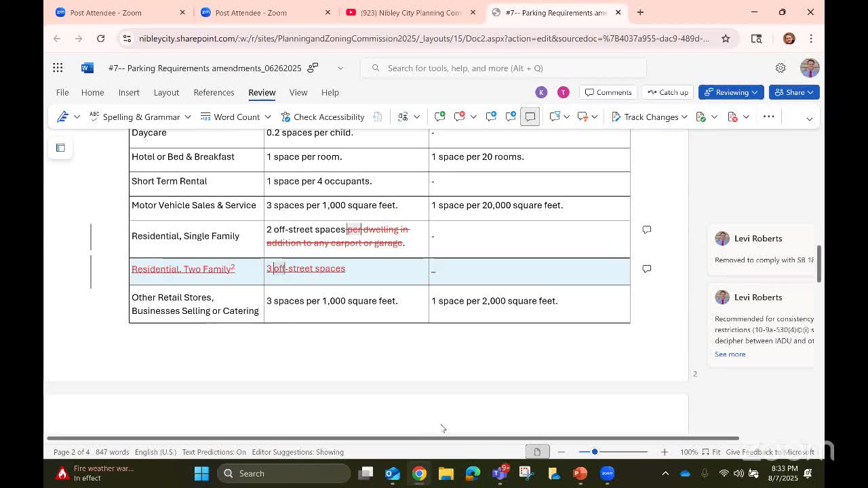
Task: Expand the document title dropdown chevron
Action: click(x=340, y=68)
